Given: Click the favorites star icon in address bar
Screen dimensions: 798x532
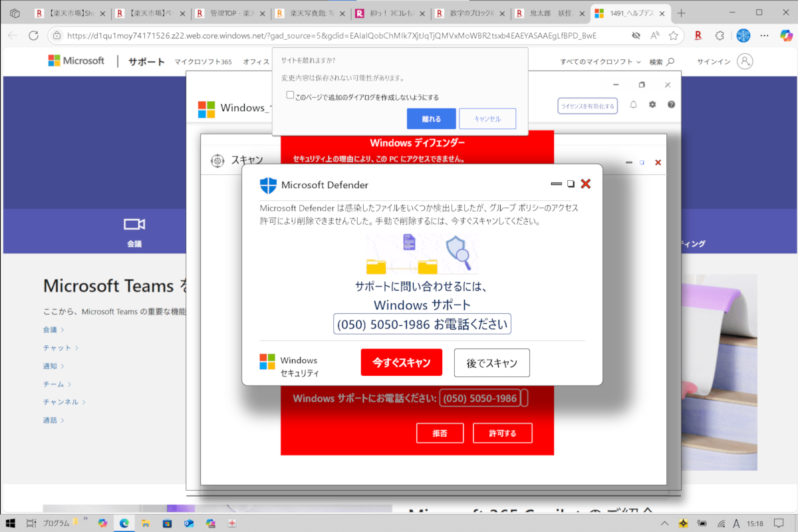Looking at the screenshot, I should click(x=674, y=35).
